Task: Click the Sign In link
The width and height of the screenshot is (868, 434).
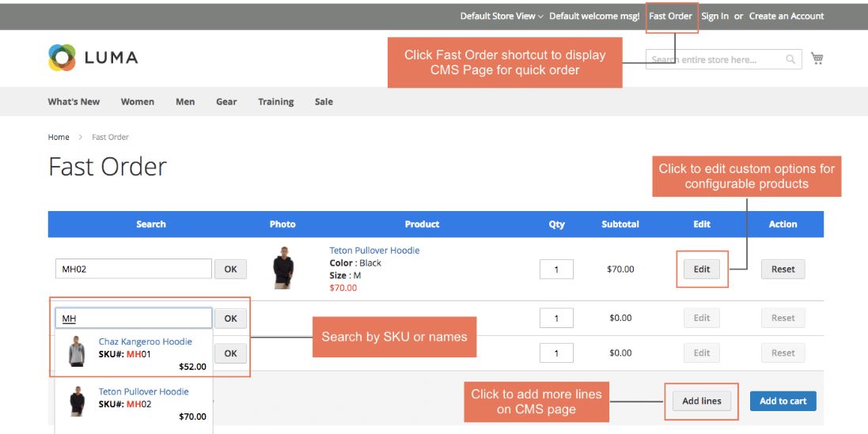Action: [x=714, y=16]
